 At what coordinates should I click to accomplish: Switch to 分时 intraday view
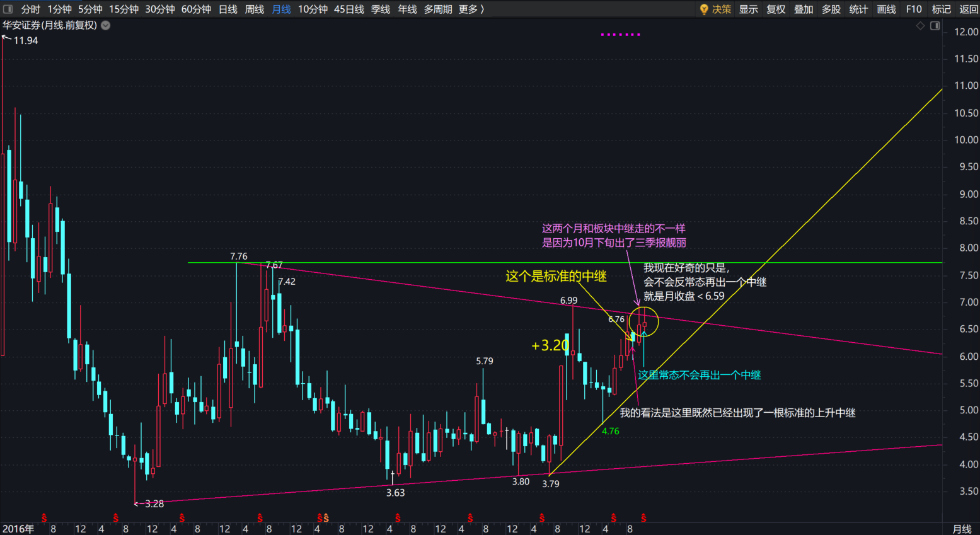click(x=30, y=9)
